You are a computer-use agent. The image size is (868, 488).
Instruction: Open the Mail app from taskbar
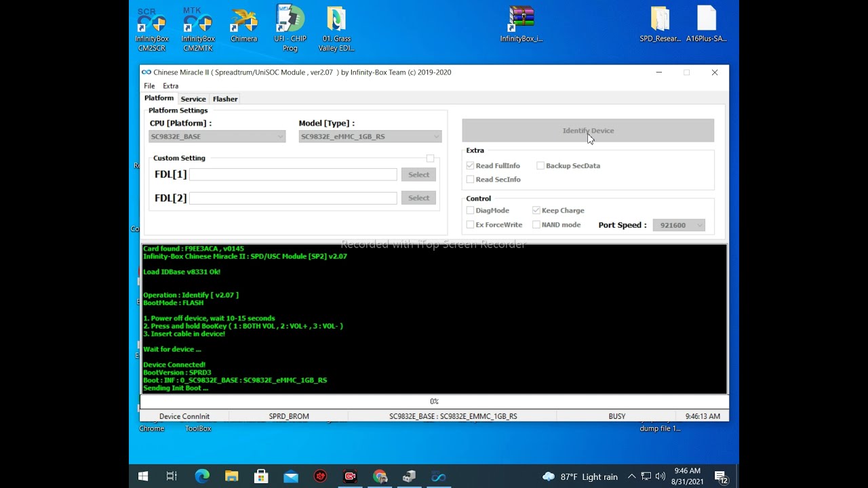(291, 476)
